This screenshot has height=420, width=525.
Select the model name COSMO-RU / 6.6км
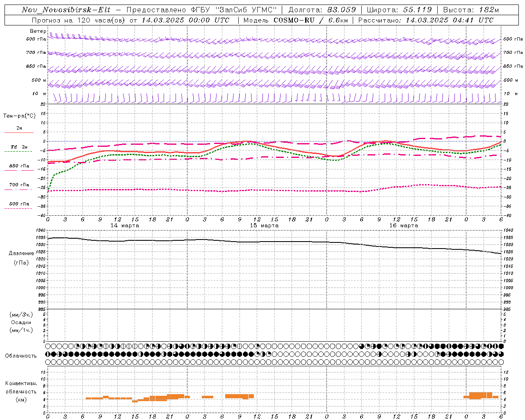click(311, 20)
